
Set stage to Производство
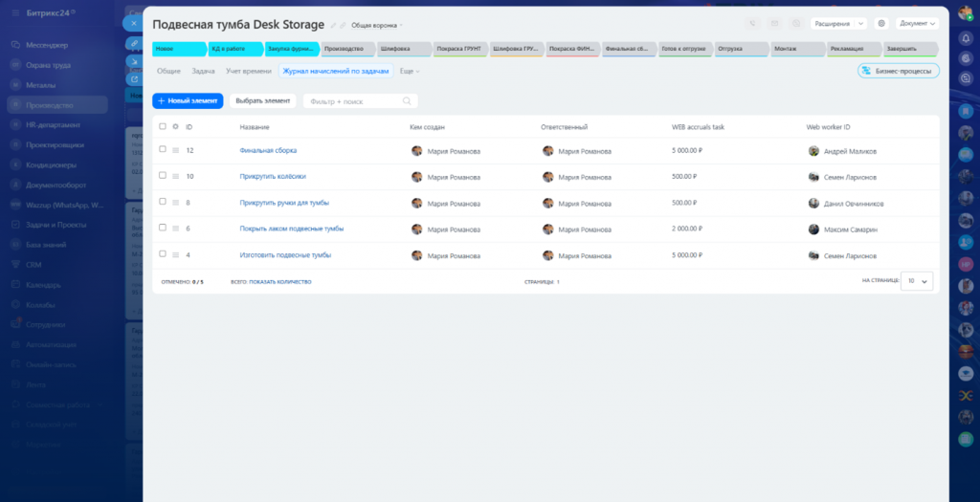click(346, 49)
